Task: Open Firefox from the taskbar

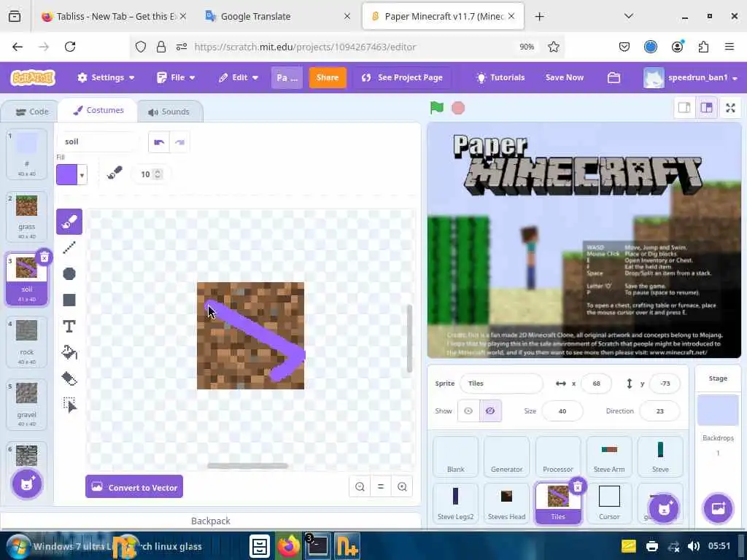Action: (x=287, y=546)
